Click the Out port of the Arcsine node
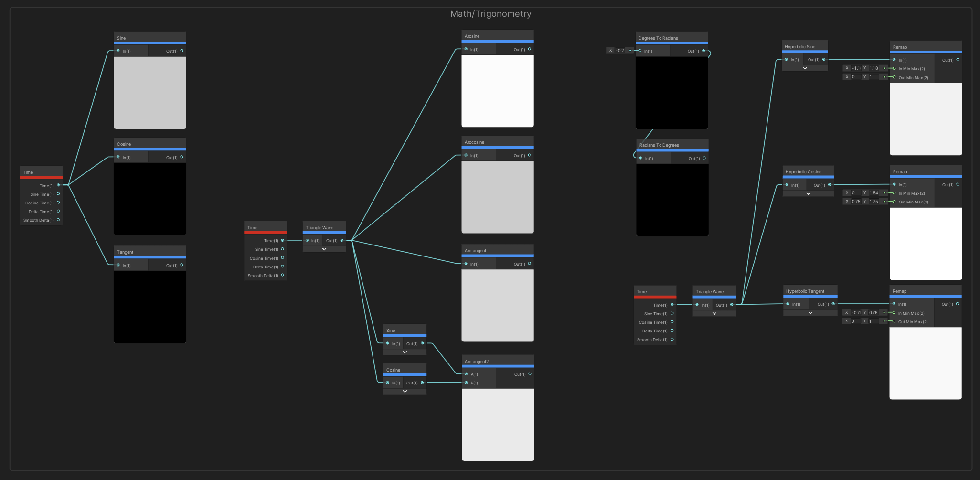The height and width of the screenshot is (480, 980). [x=529, y=49]
